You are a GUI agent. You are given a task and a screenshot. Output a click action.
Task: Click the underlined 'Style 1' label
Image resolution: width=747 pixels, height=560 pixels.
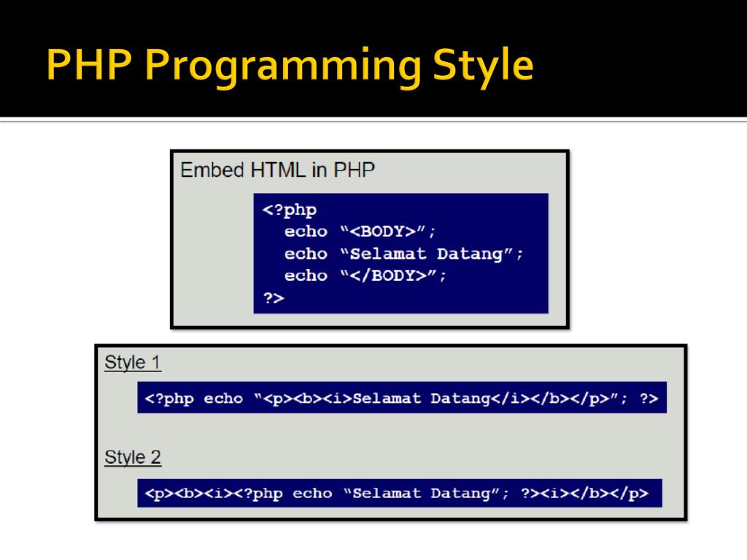coord(133,362)
